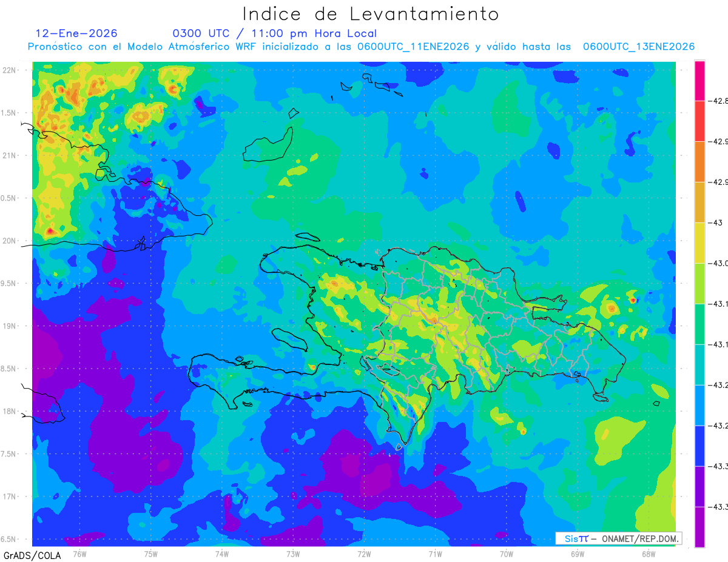Click the bottom purple legend swatch
Screen dimensions: 728x562
tap(699, 527)
